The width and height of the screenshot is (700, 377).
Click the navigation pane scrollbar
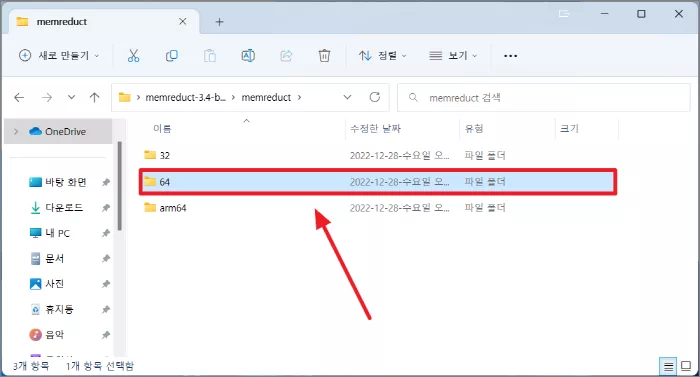click(x=119, y=185)
